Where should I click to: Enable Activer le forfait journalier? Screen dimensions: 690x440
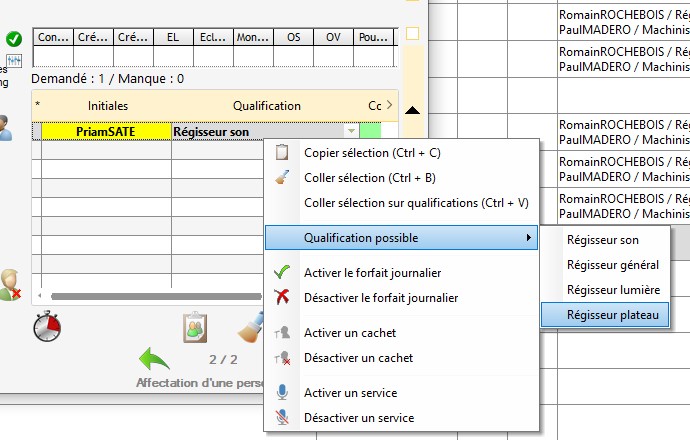(x=372, y=272)
